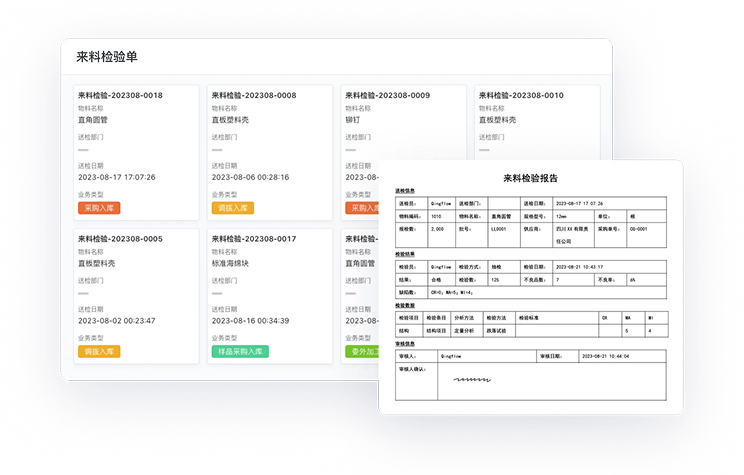Click 送检信息 section heading in report

(405, 191)
